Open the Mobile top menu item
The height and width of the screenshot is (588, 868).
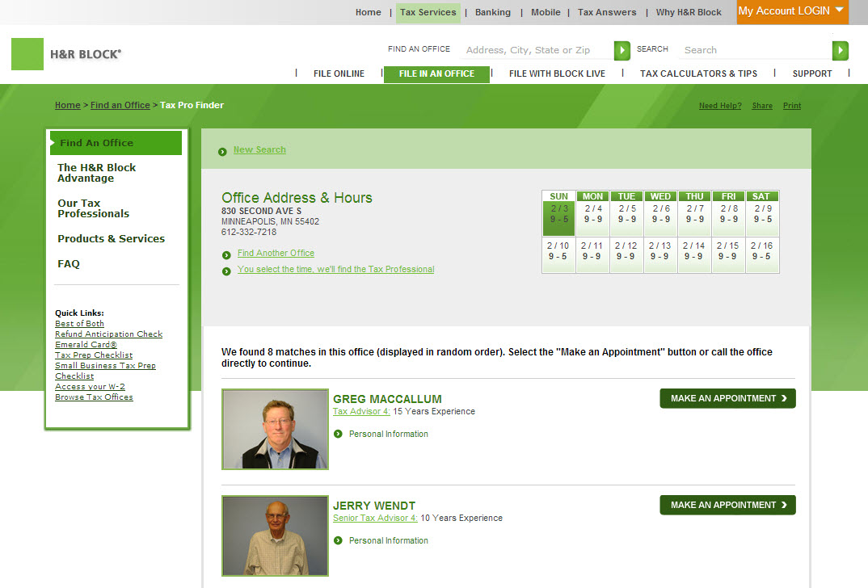546,12
